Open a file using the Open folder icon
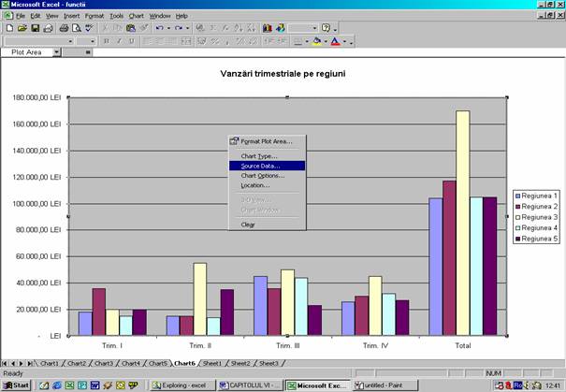 pyautogui.click(x=22, y=28)
